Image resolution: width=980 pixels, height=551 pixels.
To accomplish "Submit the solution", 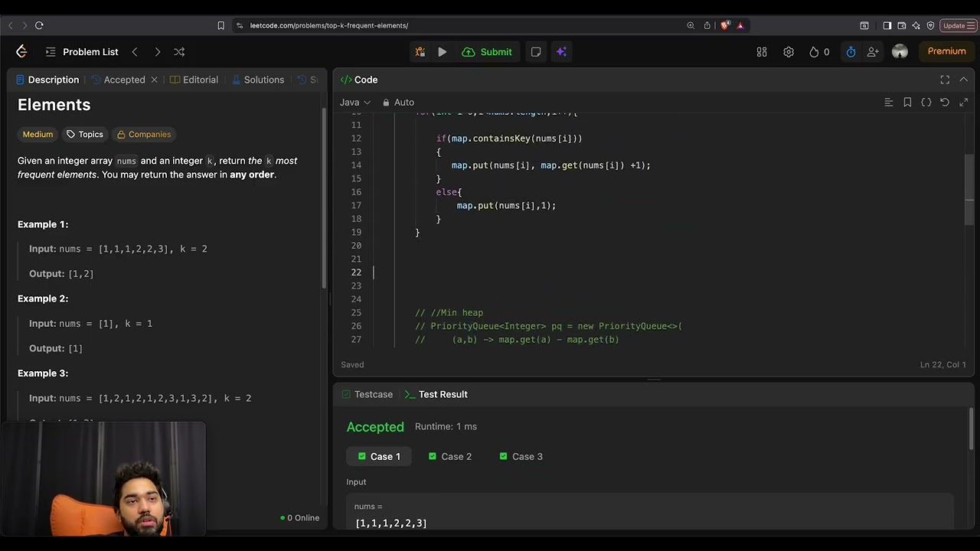I will 487,52.
